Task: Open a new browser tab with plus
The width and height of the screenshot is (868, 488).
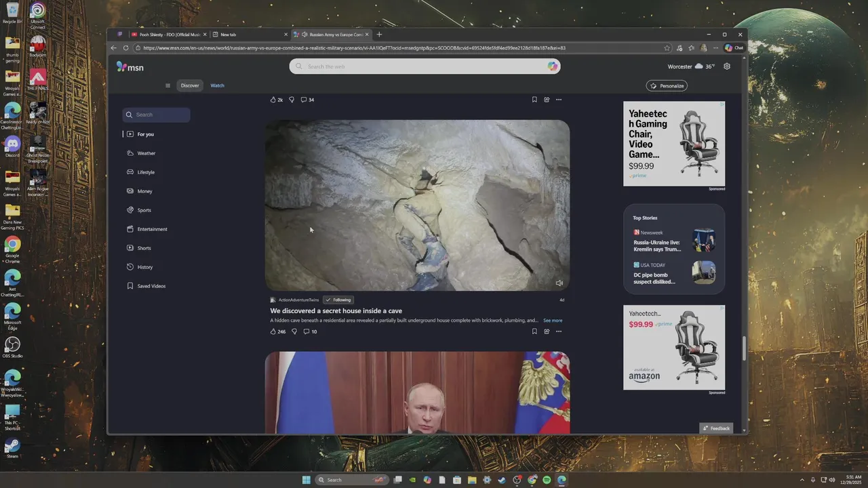Action: (x=379, y=35)
